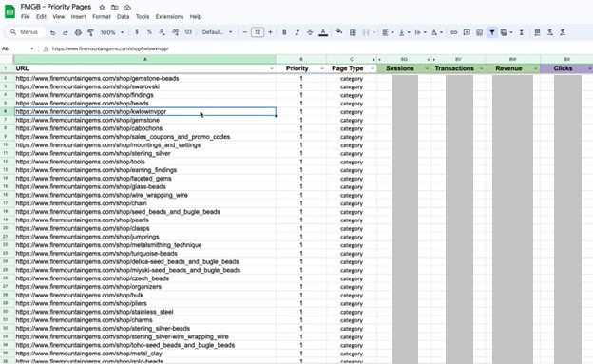The width and height of the screenshot is (593, 364).
Task: Click the font size field
Action: (258, 32)
